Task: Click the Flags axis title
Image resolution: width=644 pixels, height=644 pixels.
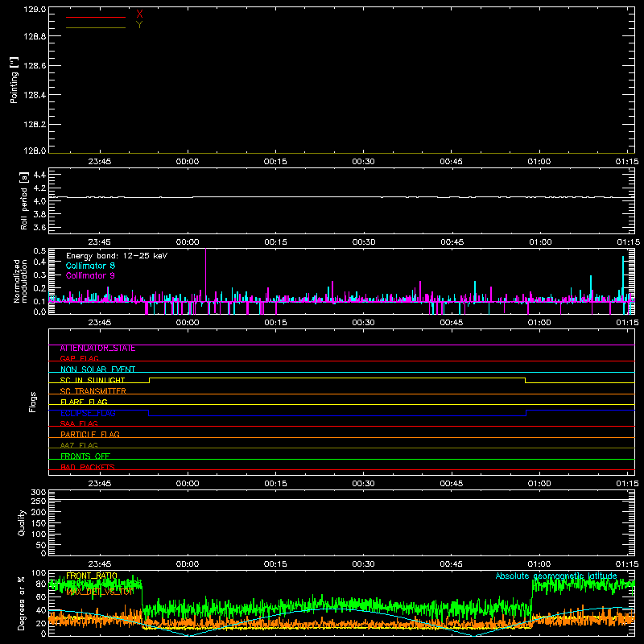Action: click(32, 402)
